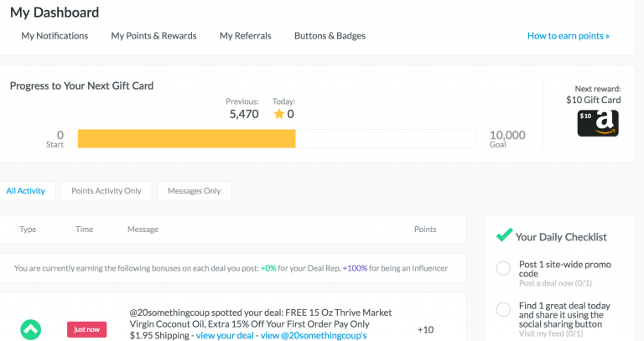The width and height of the screenshot is (644, 341).
Task: Open the My Referrals tab
Action: 245,36
